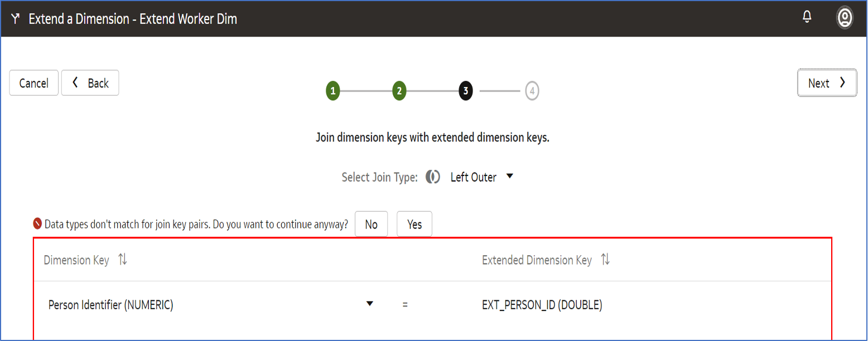Viewport: 868px width, 341px height.
Task: Go to wizard step 2
Action: 399,91
